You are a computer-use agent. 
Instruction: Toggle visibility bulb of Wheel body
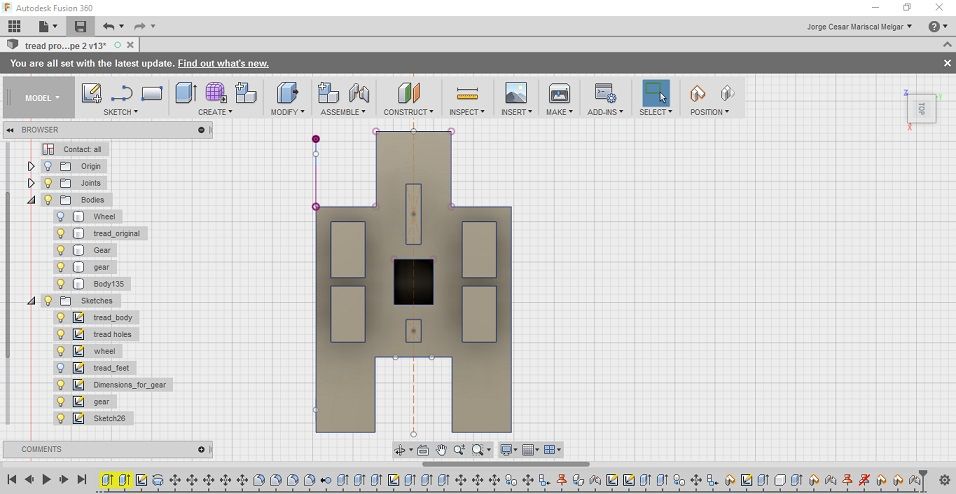point(60,217)
